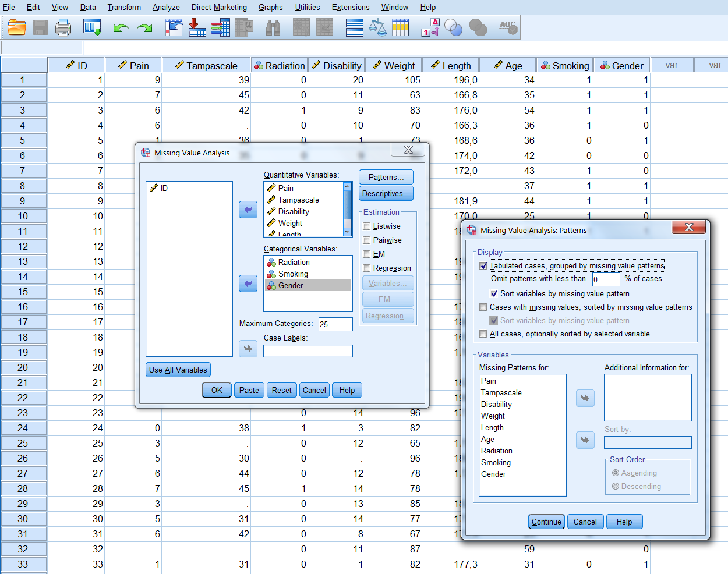
Task: Click the Undo arrow icon
Action: tap(121, 27)
